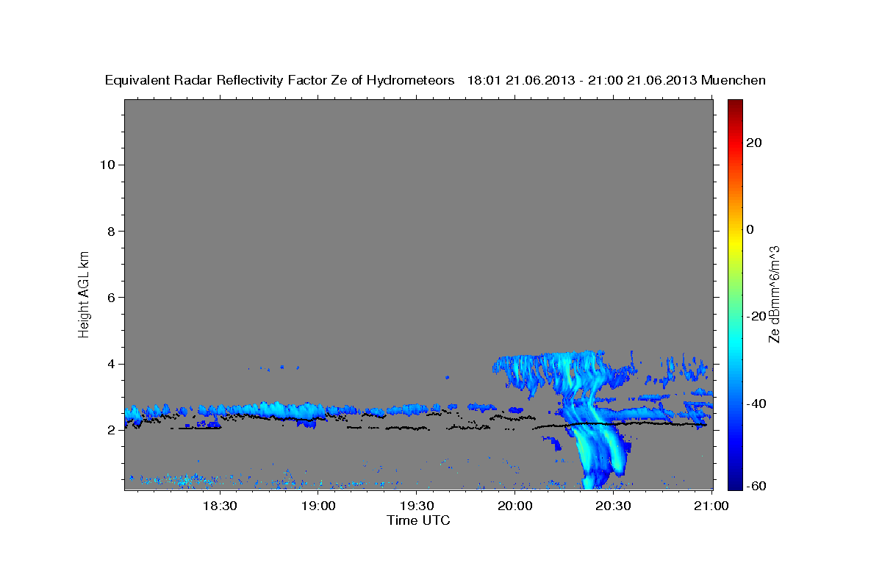882x588 pixels.
Task: Click the height tick label '8'
Action: click(110, 231)
